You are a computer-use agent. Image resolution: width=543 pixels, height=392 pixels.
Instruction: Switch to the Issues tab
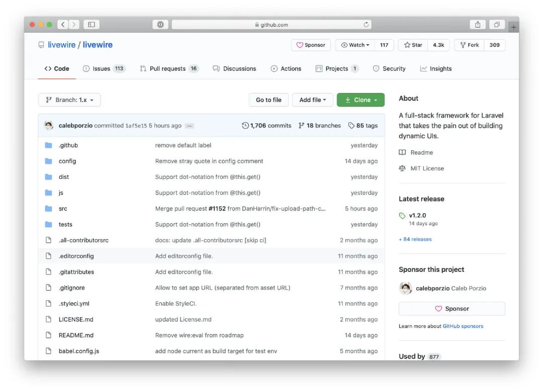click(104, 68)
